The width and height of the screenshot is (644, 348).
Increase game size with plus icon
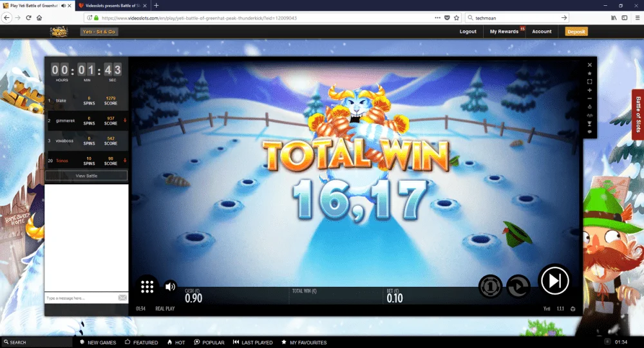pyautogui.click(x=589, y=90)
